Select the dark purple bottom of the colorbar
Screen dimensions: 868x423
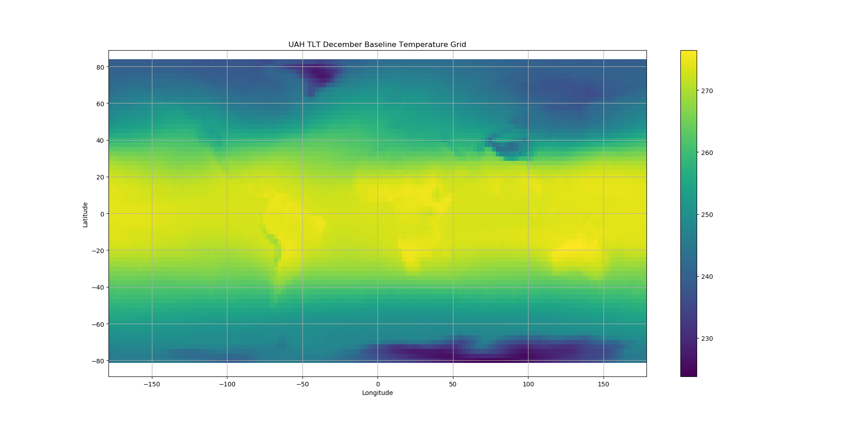689,373
